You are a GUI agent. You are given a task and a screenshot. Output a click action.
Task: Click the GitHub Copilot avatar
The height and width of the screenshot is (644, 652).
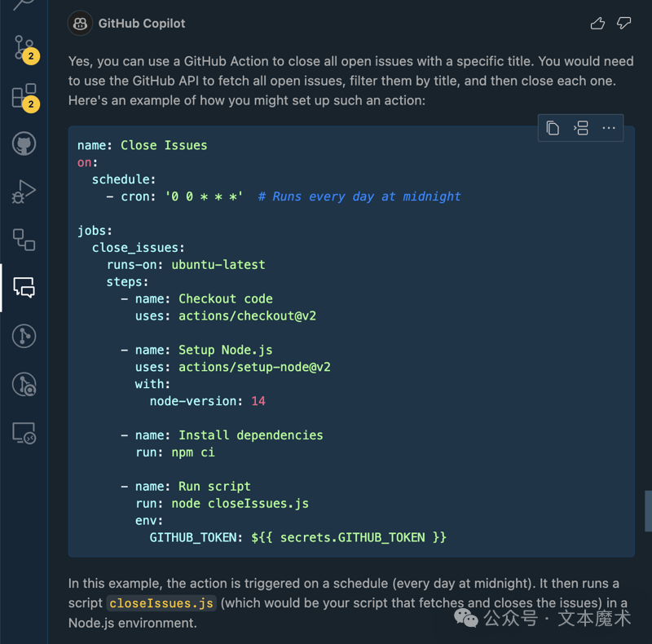point(79,24)
